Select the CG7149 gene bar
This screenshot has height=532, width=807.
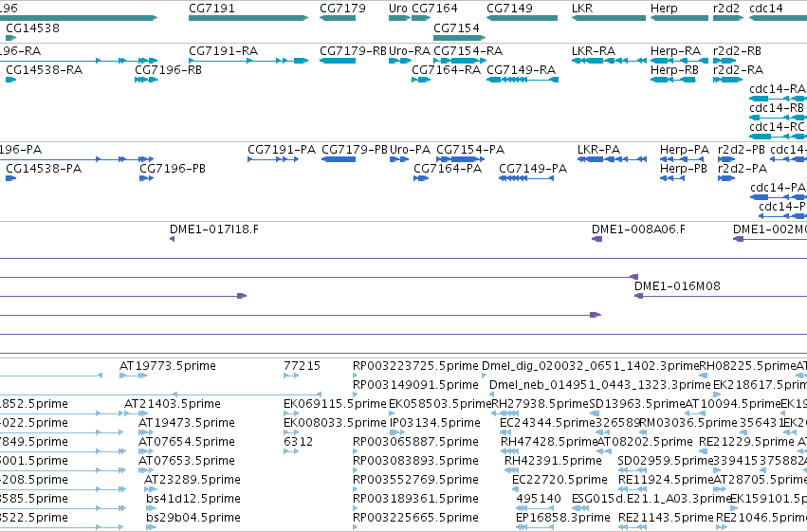(522, 18)
